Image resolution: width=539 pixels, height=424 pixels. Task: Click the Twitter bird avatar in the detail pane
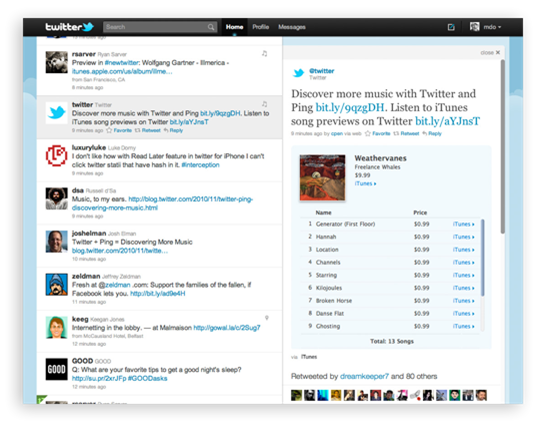tap(299, 73)
